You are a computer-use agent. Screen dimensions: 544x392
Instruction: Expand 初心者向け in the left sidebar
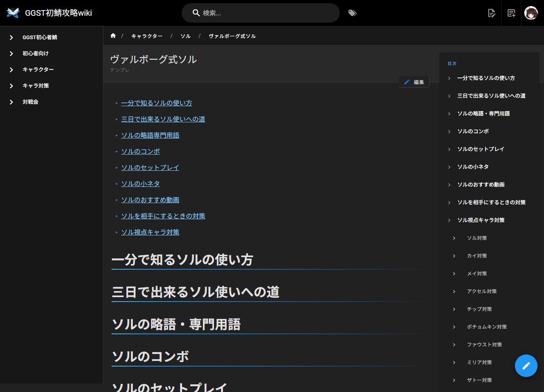(x=52, y=53)
